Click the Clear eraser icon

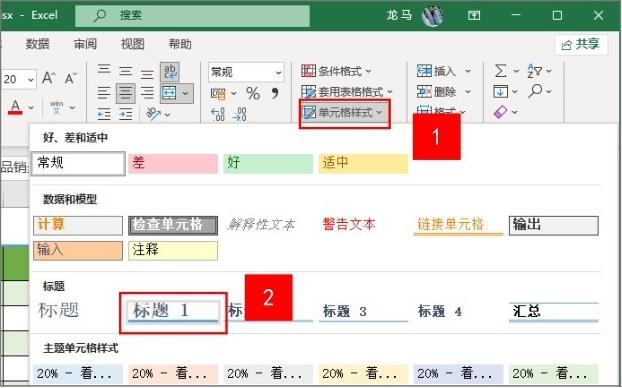501,112
